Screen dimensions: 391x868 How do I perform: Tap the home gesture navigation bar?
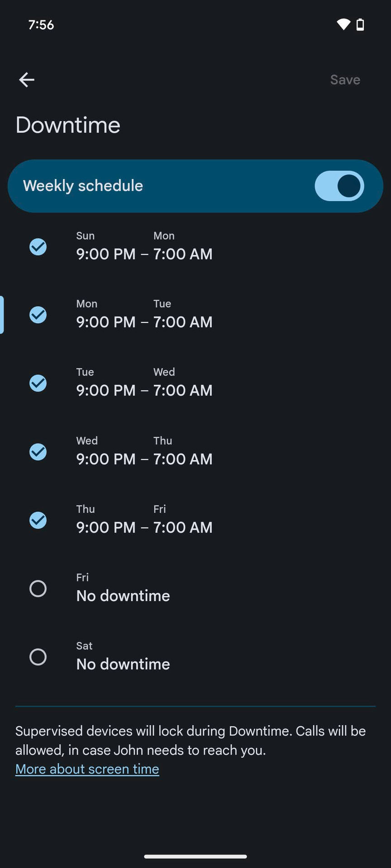tap(195, 856)
